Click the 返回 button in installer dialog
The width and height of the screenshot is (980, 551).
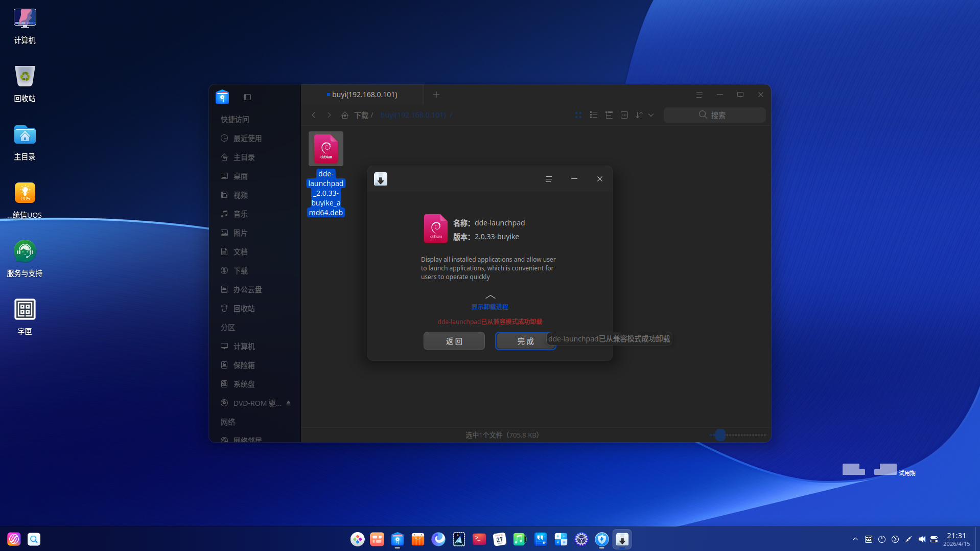454,341
